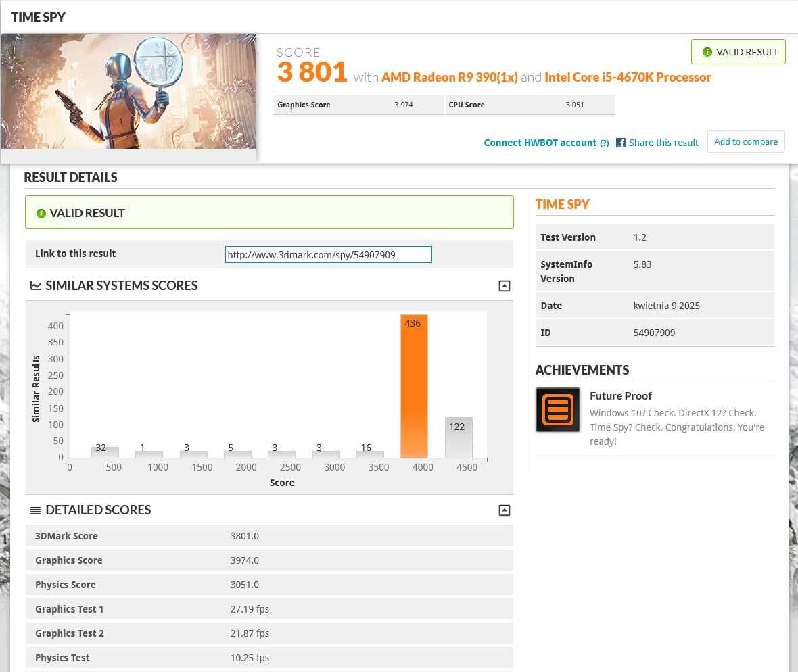Click the overall score 3 801
Image resolution: width=798 pixels, height=672 pixels.
[x=312, y=72]
